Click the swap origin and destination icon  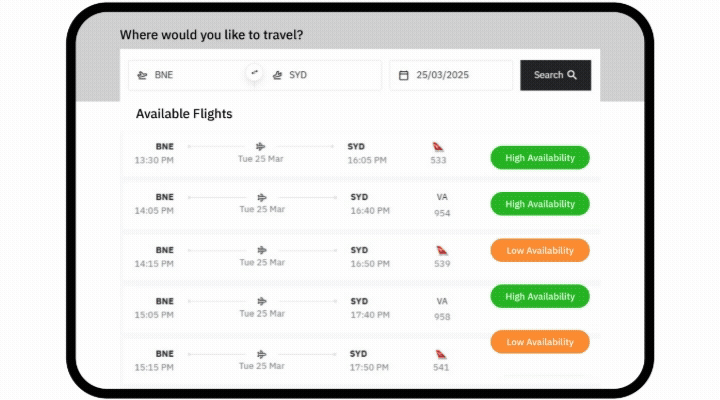tap(254, 73)
